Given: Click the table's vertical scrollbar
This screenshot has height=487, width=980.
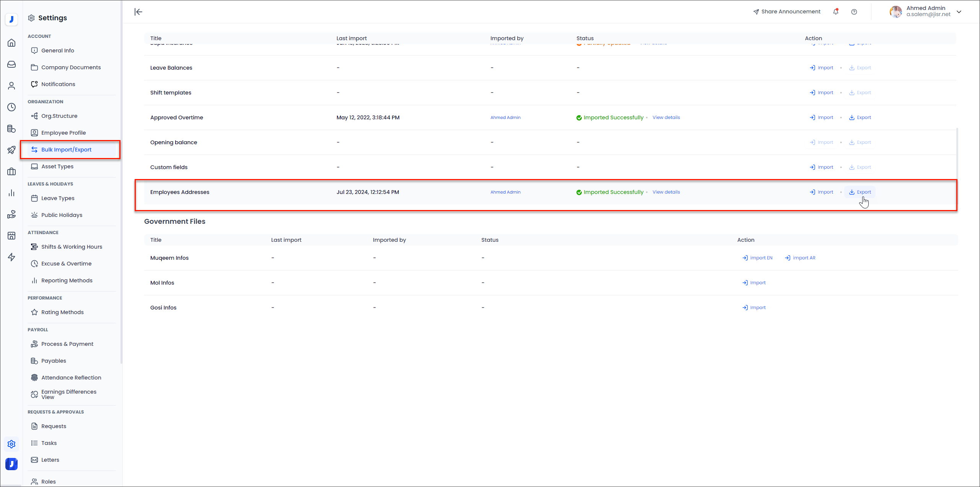Looking at the screenshot, I should click(957, 153).
